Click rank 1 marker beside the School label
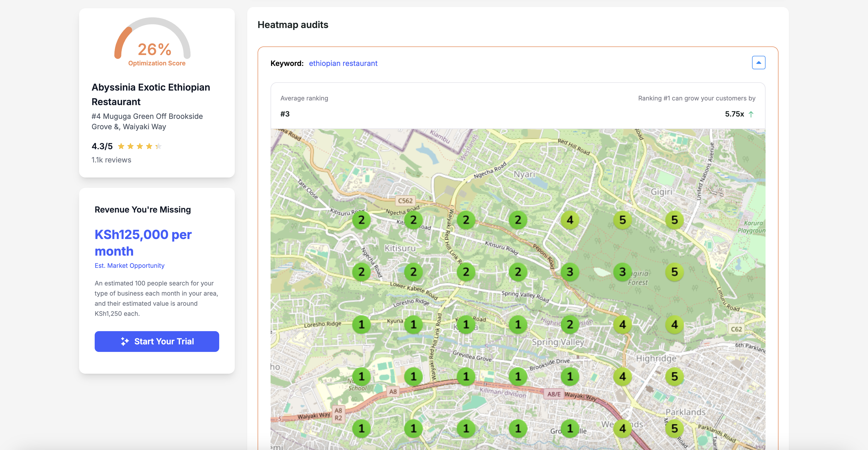This screenshot has width=868, height=450. pos(361,376)
